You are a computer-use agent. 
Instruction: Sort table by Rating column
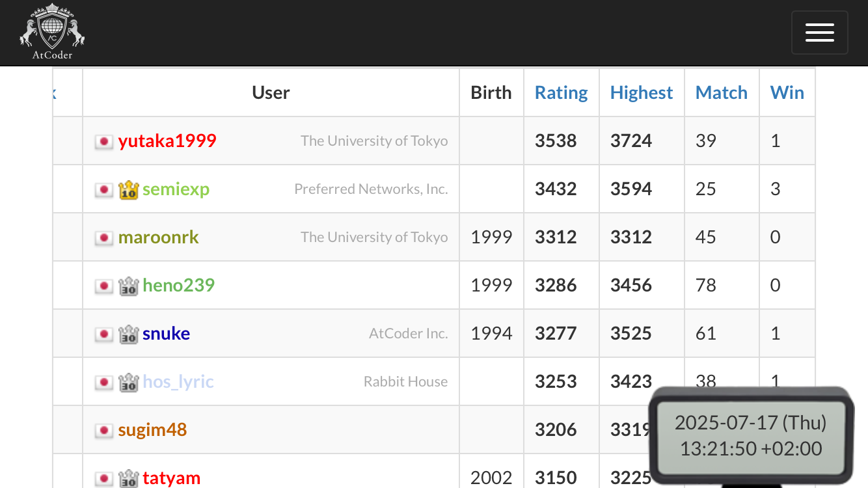(x=561, y=92)
